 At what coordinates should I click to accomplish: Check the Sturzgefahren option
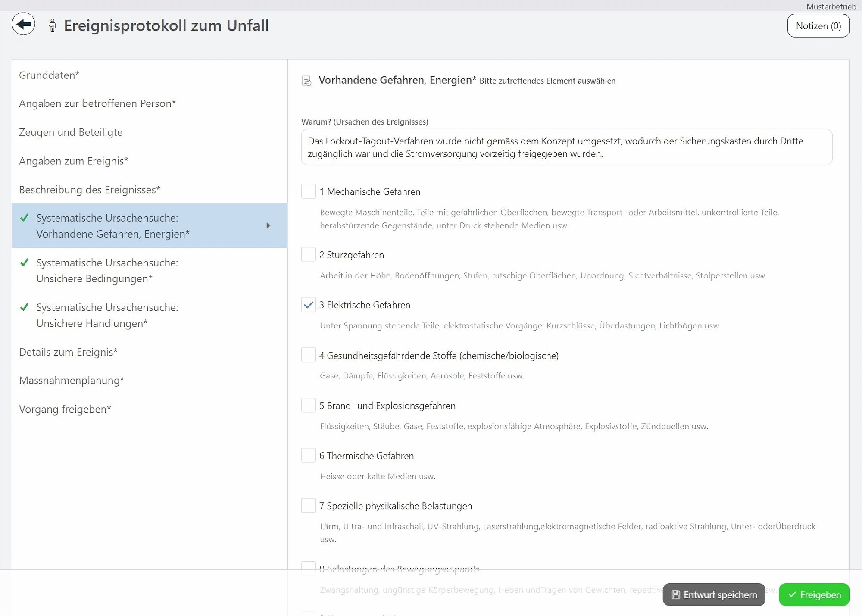(308, 254)
